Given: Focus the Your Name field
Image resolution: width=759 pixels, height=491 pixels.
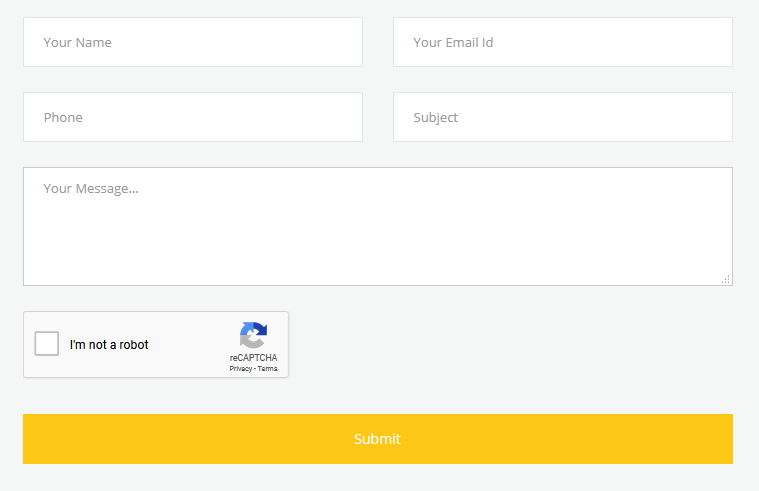Looking at the screenshot, I should (x=193, y=42).
